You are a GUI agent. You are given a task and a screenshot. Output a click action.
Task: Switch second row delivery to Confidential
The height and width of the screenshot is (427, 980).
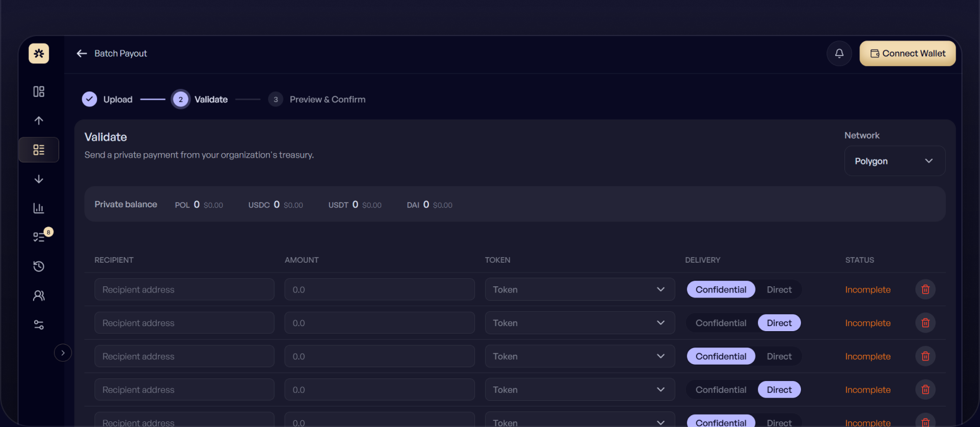[x=721, y=323]
